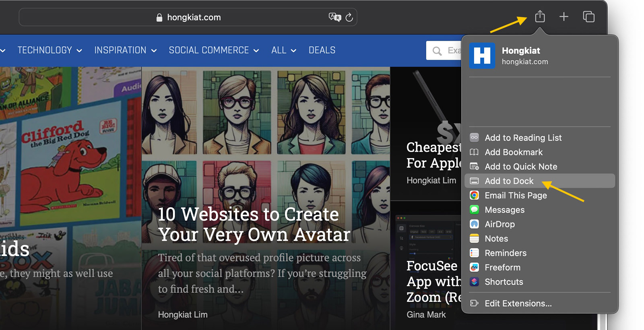Viewport: 644px width, 330px height.
Task: Open a new tab with plus icon
Action: click(x=564, y=16)
